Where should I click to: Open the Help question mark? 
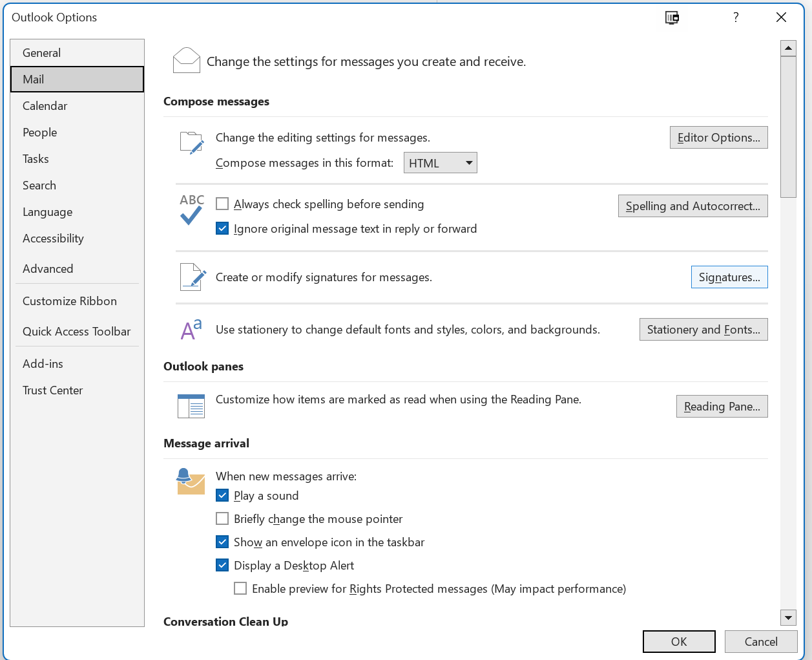[736, 17]
